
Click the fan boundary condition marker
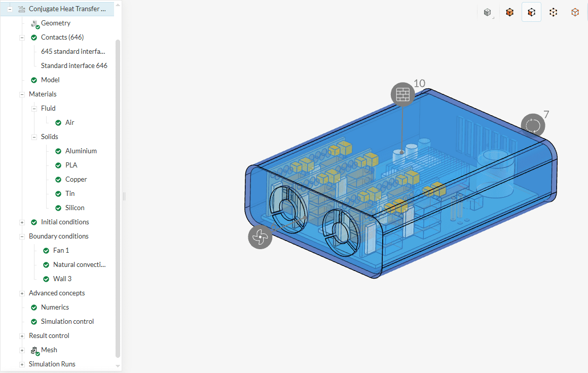(260, 236)
